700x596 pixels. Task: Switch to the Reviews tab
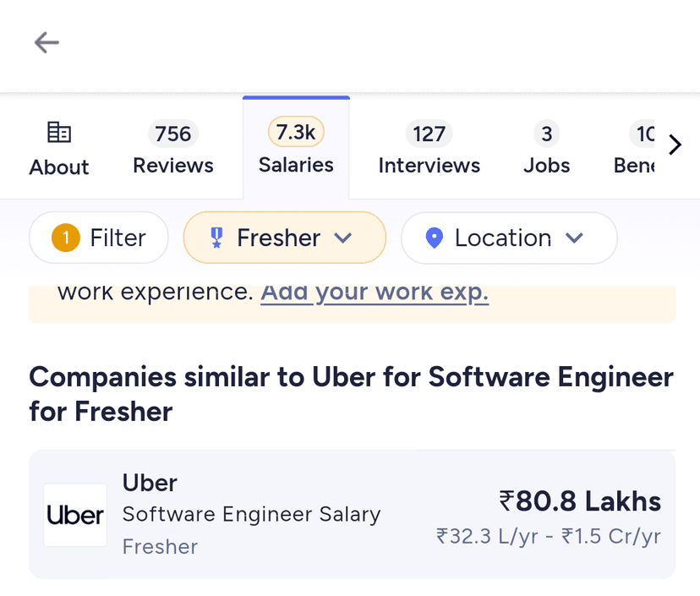[x=173, y=149]
